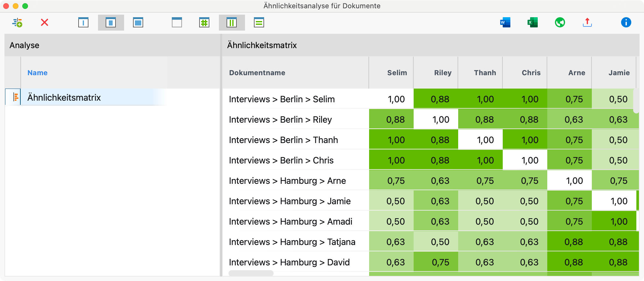The image size is (644, 281).
Task: Click Chris row's Thanh value 1,00
Action: click(480, 160)
